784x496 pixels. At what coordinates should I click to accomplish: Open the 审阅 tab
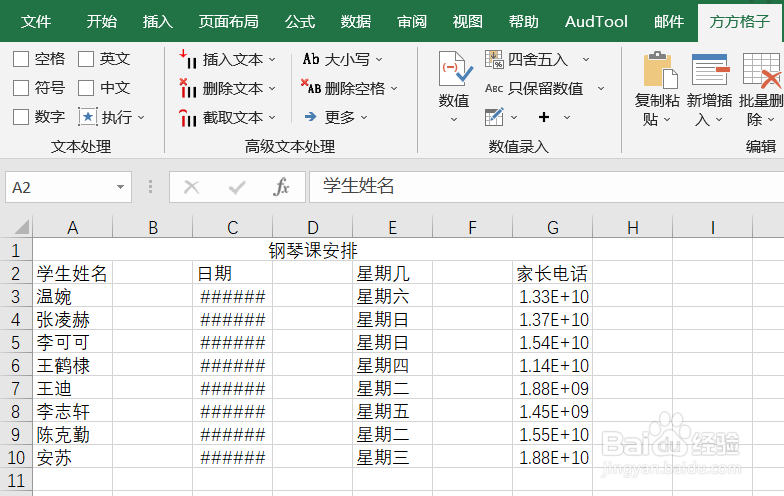412,22
